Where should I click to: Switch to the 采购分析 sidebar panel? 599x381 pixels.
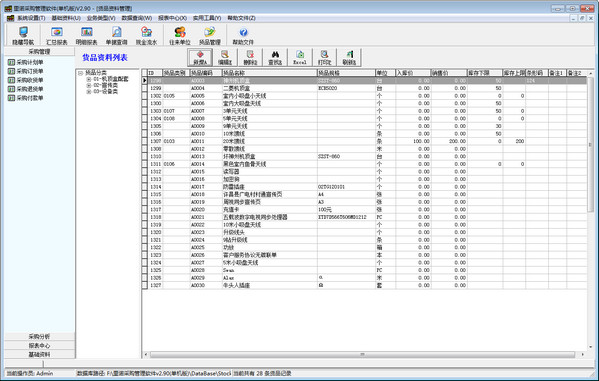point(39,336)
